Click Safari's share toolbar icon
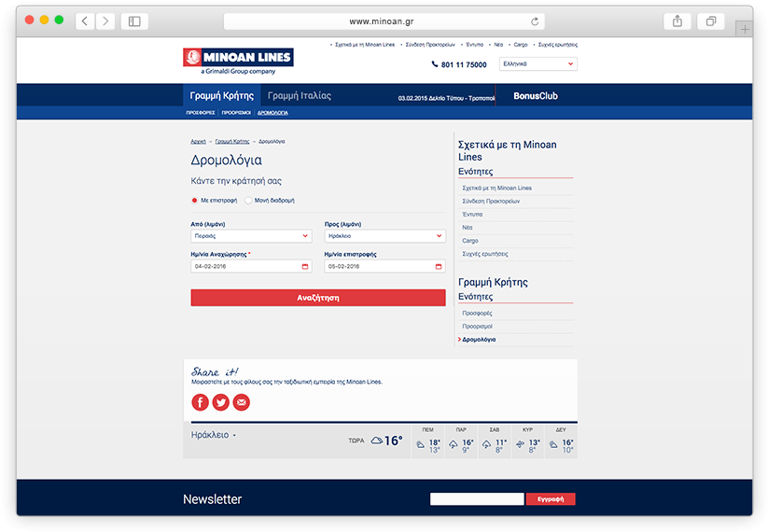Screen dimensions: 768x532 677,21
